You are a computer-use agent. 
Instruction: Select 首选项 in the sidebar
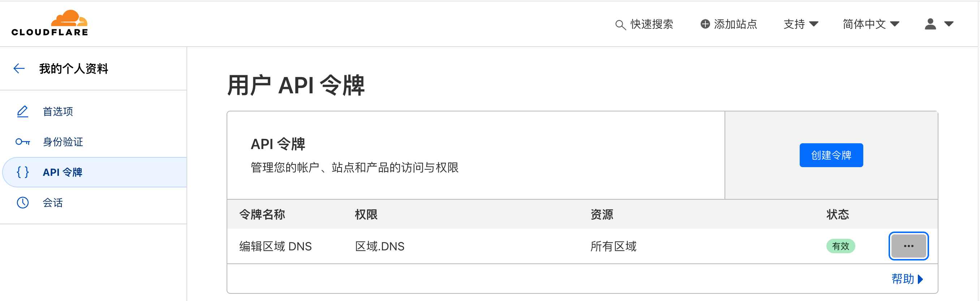click(58, 112)
